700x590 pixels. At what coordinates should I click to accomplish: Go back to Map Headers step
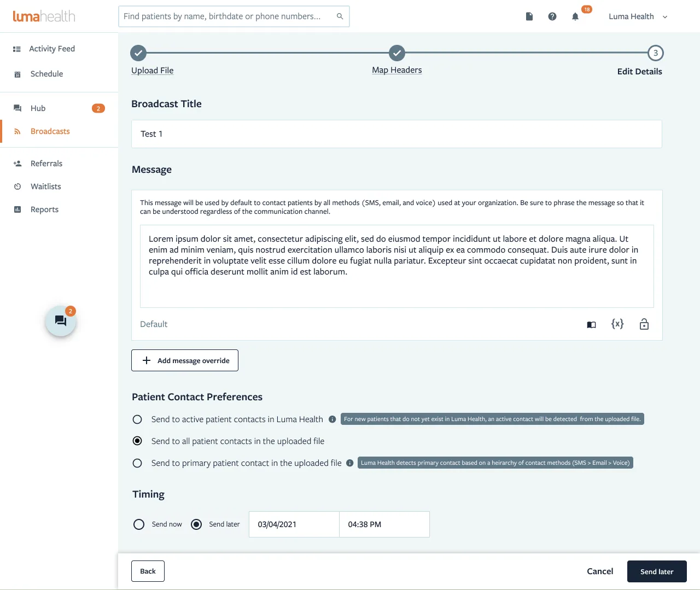click(x=397, y=70)
